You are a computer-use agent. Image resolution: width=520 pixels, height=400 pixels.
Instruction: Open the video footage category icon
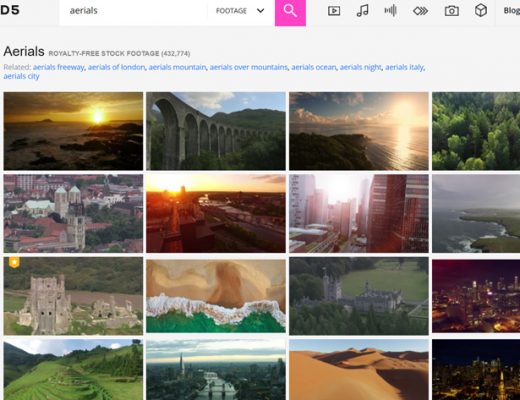point(334,11)
